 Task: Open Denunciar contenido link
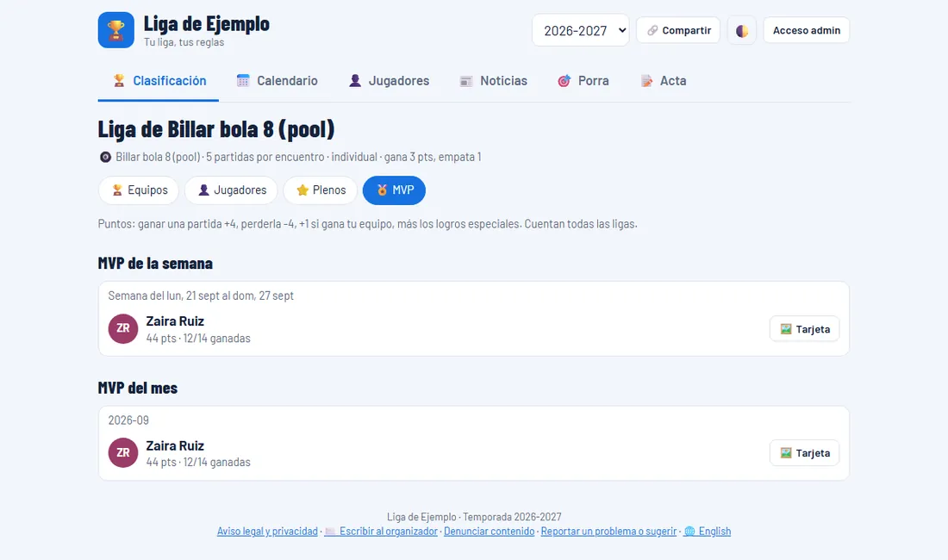490,531
